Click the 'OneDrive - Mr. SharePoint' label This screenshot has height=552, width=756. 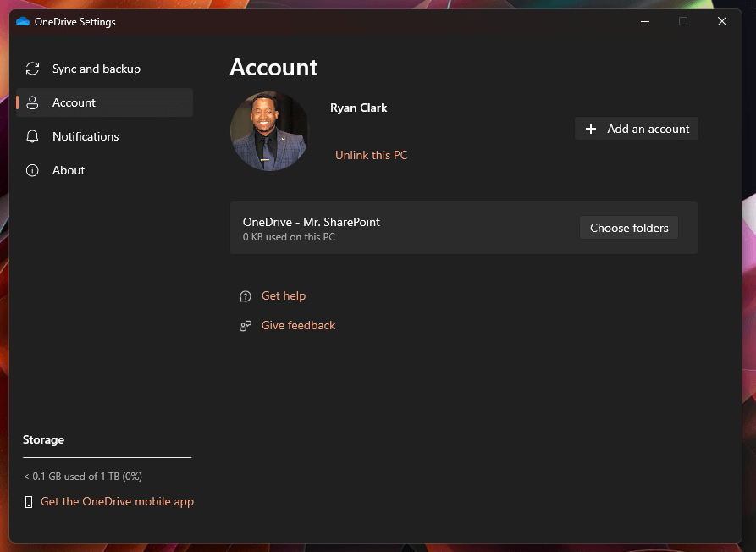[x=311, y=222]
